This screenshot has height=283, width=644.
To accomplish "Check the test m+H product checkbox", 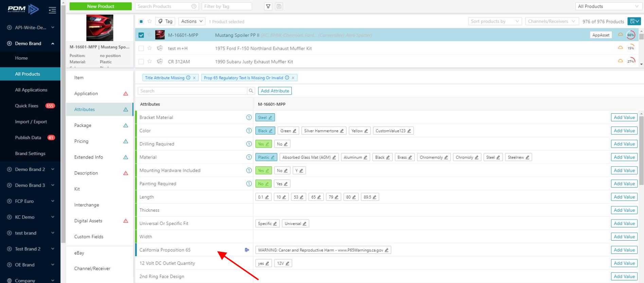I will pyautogui.click(x=141, y=48).
